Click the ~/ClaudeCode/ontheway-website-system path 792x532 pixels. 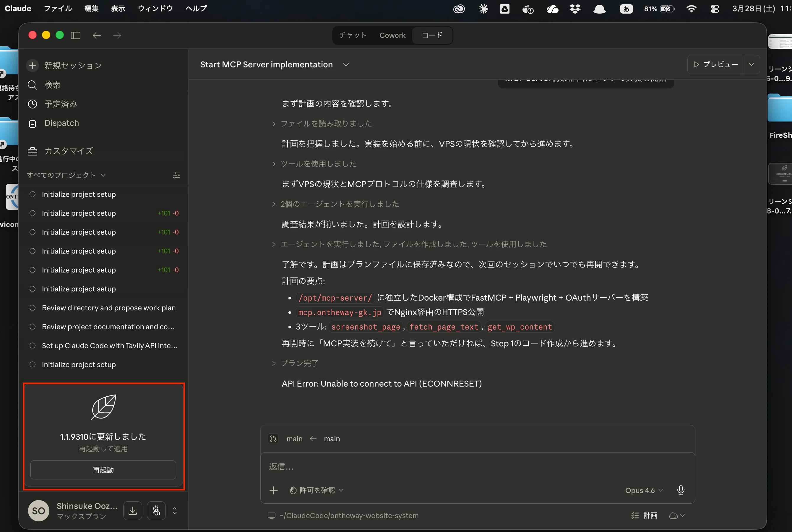tap(349, 516)
